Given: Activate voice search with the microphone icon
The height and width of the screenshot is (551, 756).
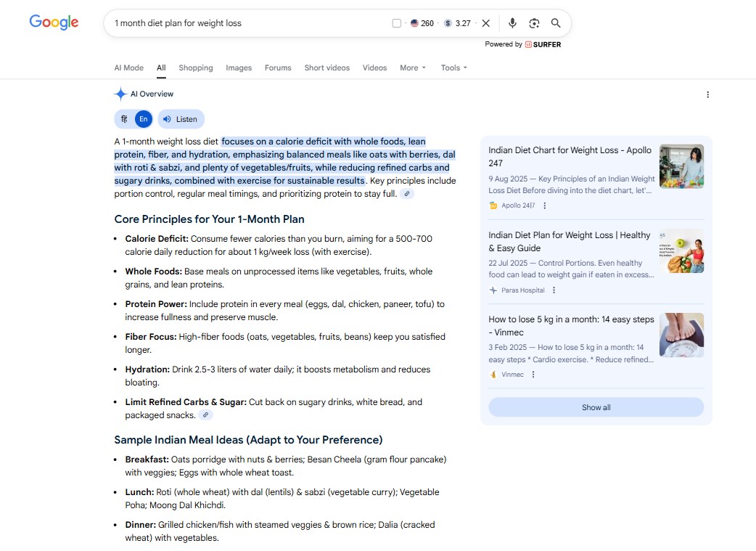Looking at the screenshot, I should (x=512, y=23).
